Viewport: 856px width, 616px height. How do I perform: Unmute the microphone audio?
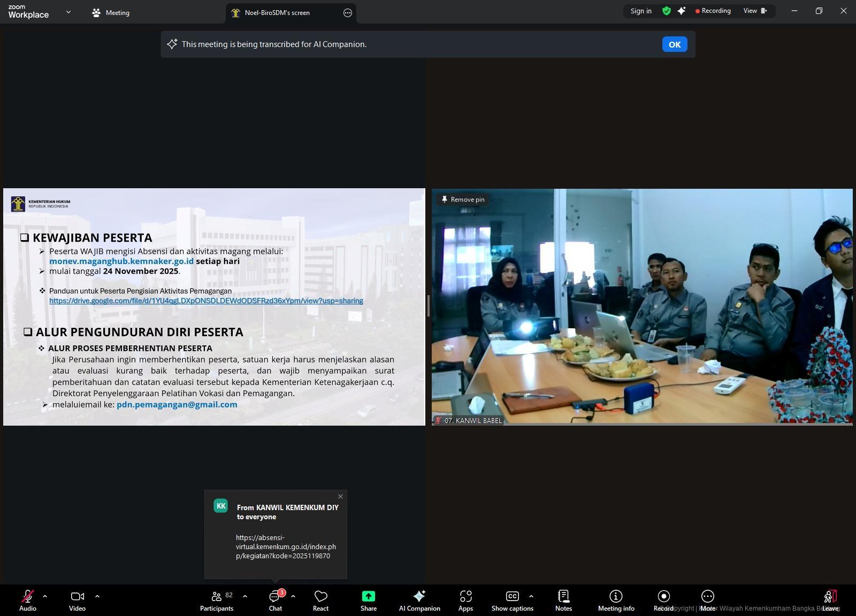(27, 600)
